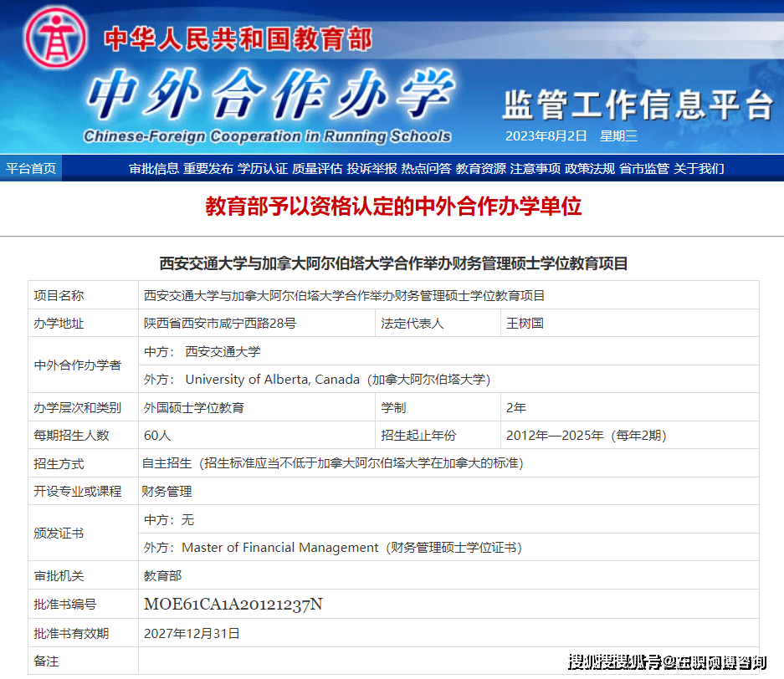Click the 颁发证书 label cell
This screenshot has width=784, height=679.
tap(83, 533)
